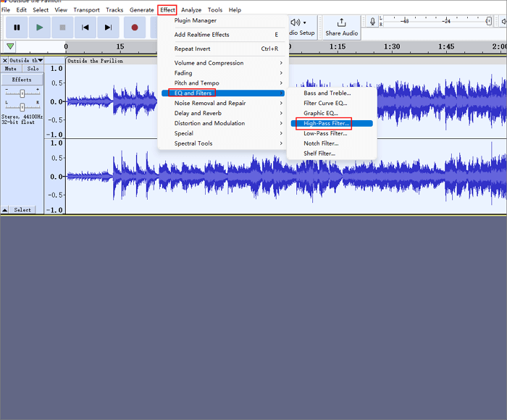Open the Help menu
This screenshot has height=420, width=507.
tap(235, 10)
